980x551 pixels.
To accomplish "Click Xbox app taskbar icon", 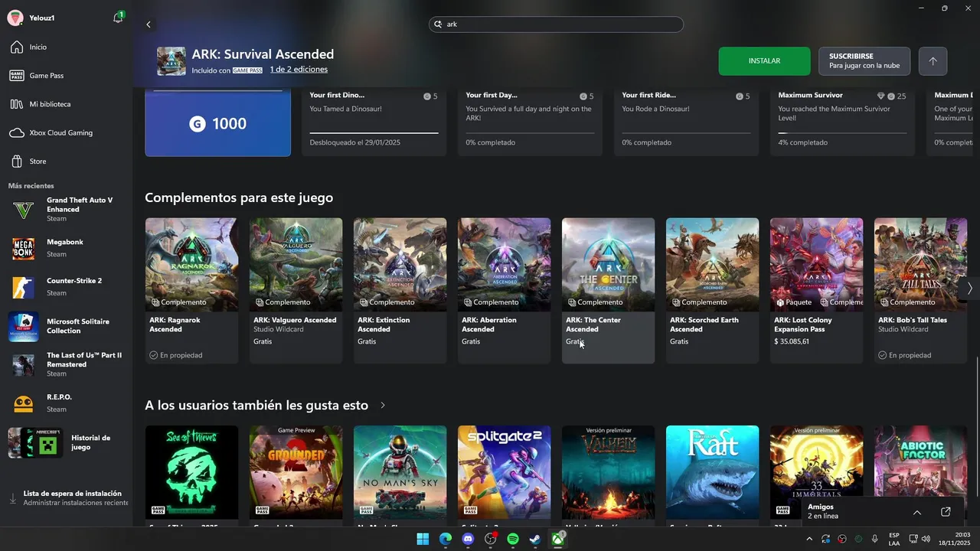I will pyautogui.click(x=559, y=539).
